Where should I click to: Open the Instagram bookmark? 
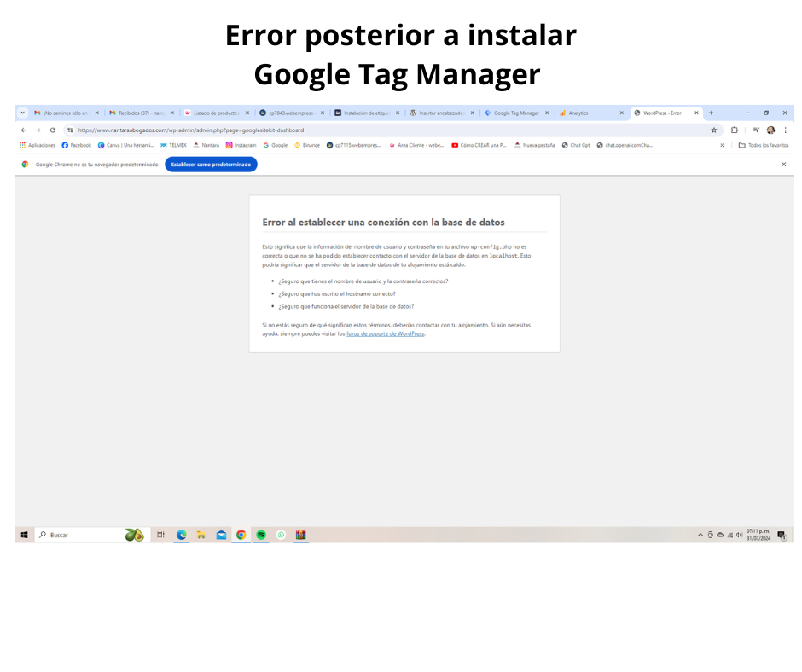click(x=241, y=145)
